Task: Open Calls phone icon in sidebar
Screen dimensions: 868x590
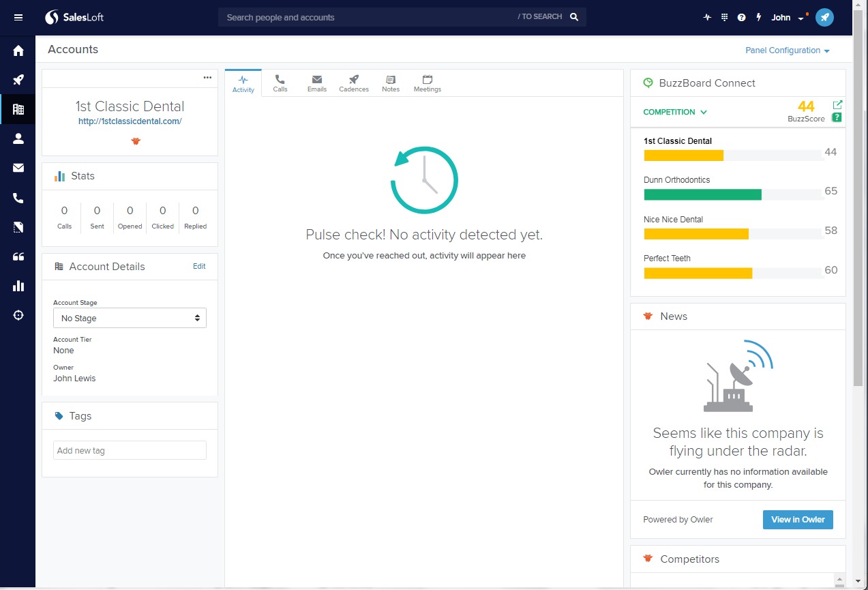Action: 18,198
